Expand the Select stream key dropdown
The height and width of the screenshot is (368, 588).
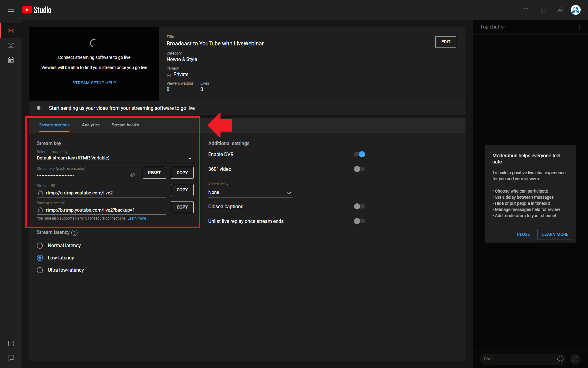pyautogui.click(x=115, y=158)
